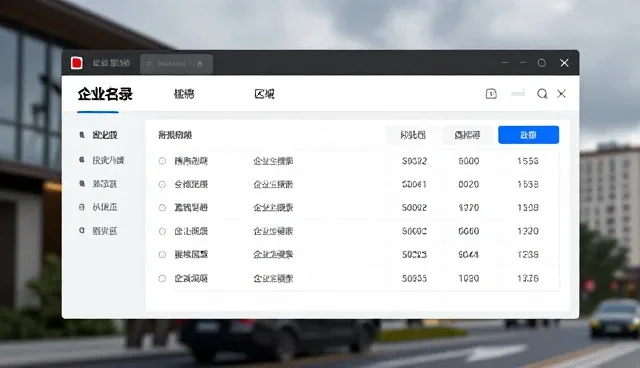Select the third sidebar category item
The width and height of the screenshot is (640, 368).
[x=98, y=184]
